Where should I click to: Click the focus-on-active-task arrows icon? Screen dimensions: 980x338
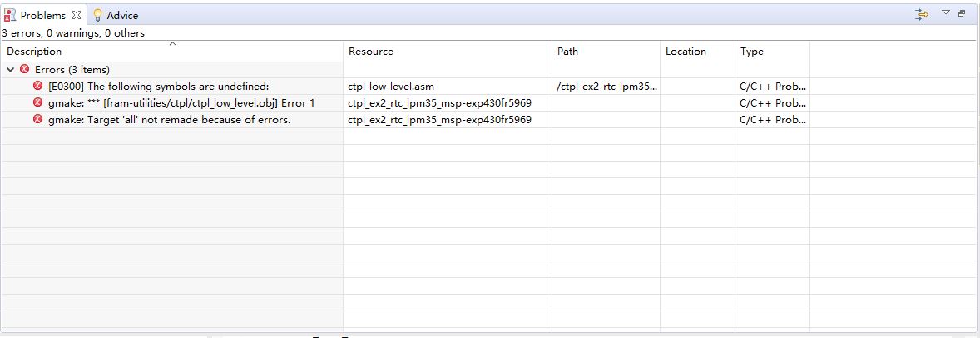(921, 14)
